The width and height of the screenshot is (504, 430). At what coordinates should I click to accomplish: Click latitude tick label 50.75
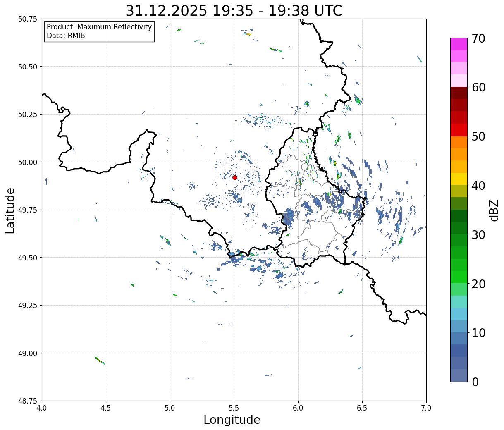coord(28,19)
